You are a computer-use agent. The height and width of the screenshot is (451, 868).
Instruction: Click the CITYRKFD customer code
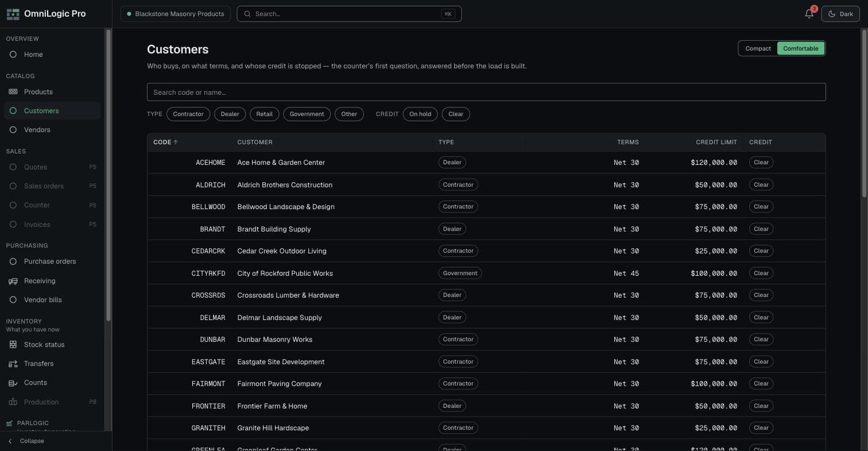(x=208, y=273)
